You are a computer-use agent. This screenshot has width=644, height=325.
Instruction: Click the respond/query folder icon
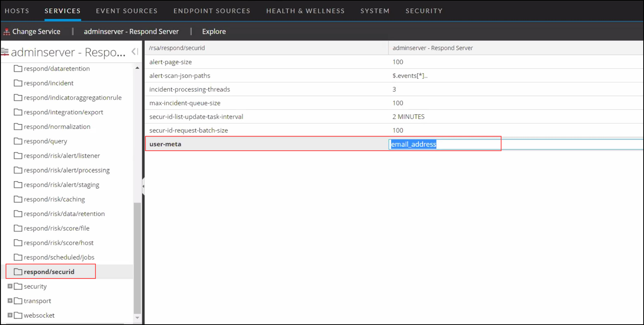18,141
